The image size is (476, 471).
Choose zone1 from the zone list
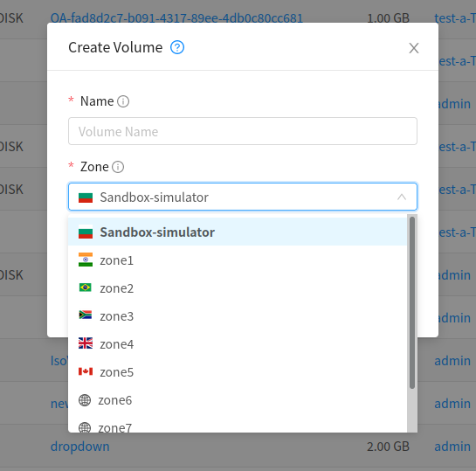[x=238, y=260]
